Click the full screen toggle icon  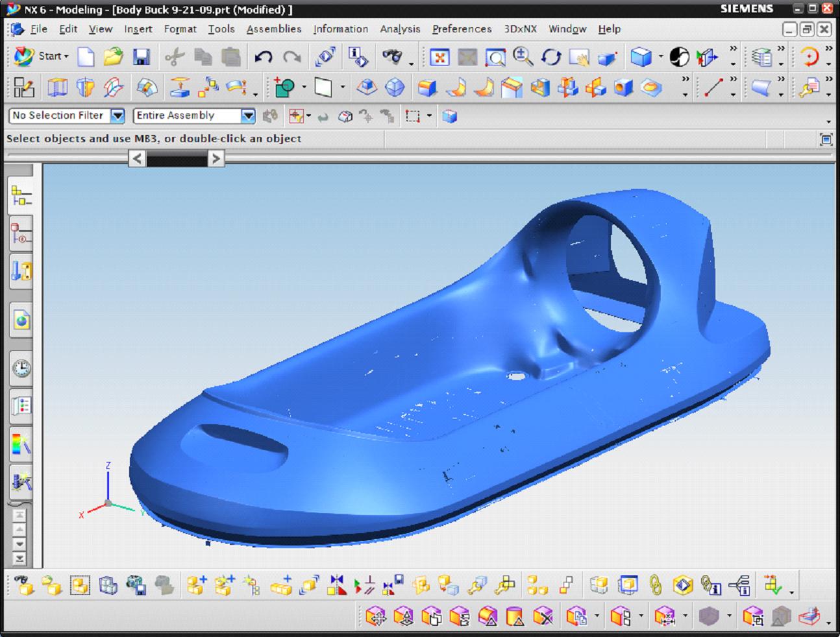click(826, 139)
